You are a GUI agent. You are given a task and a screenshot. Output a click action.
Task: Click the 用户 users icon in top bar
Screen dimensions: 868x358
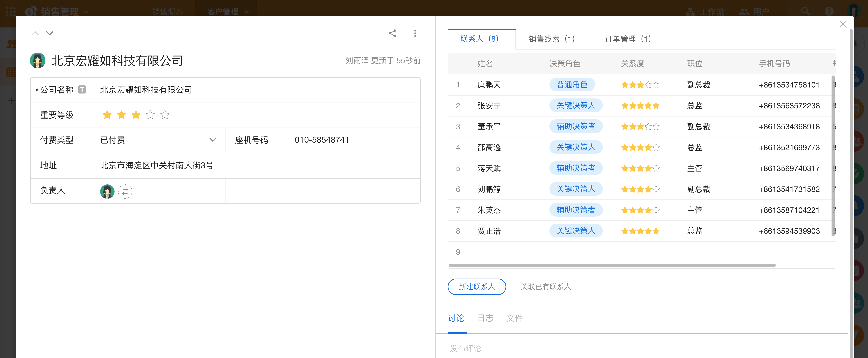[x=744, y=12]
